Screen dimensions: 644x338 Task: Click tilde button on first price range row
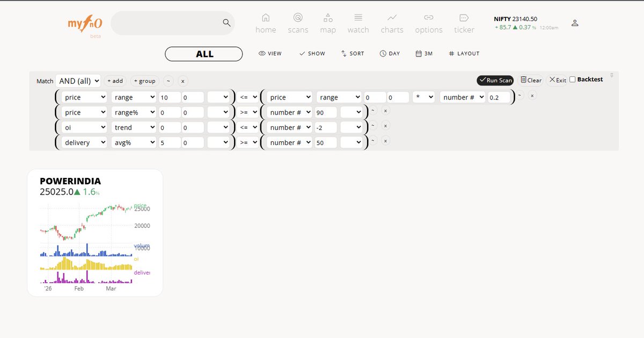coord(519,95)
